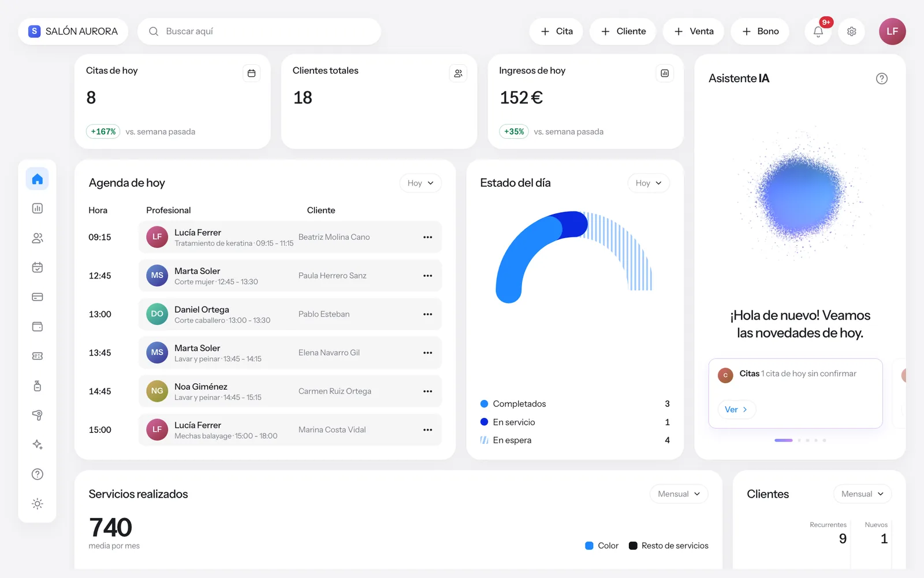This screenshot has width=924, height=578.
Task: Toggle the Resto de servicios legend swatch
Action: point(633,546)
